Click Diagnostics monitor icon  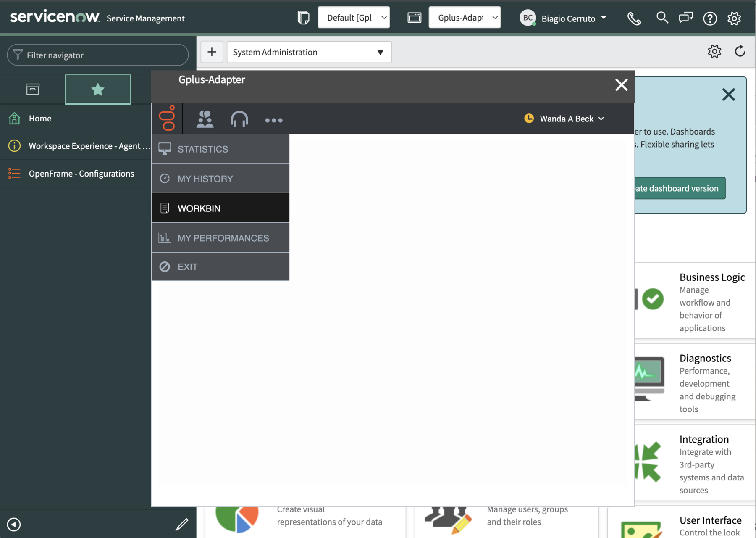click(x=649, y=379)
